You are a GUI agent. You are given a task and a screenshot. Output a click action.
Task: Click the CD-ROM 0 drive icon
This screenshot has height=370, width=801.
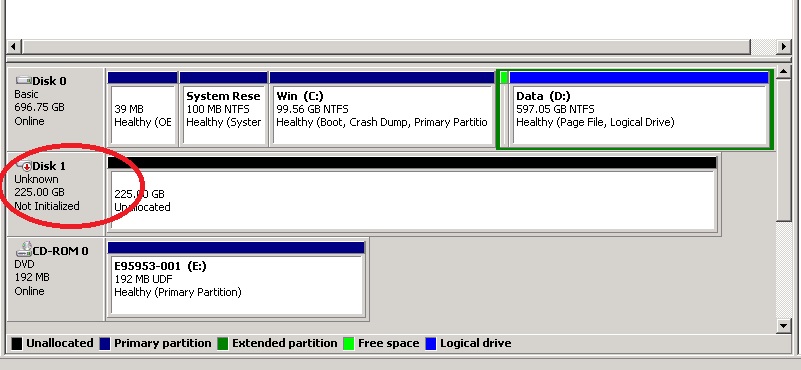[23, 250]
